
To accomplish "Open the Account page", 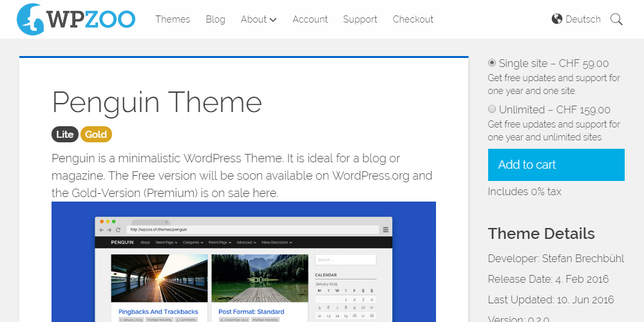I will [x=310, y=19].
